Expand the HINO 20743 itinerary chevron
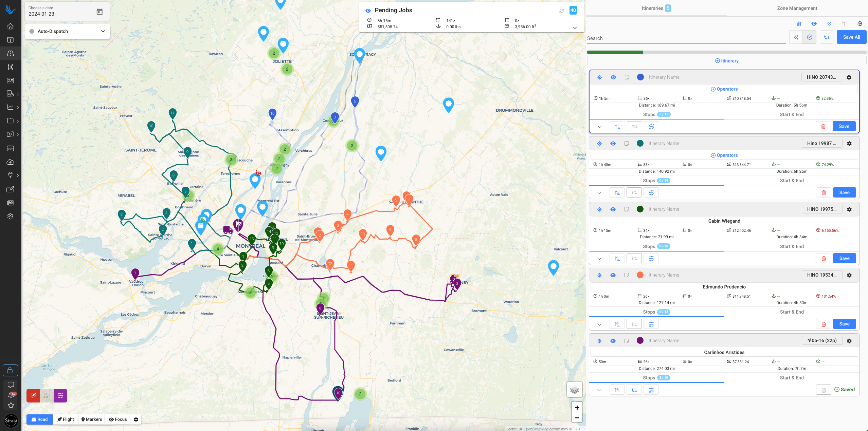Screen dimensions: 868x431 coord(599,127)
